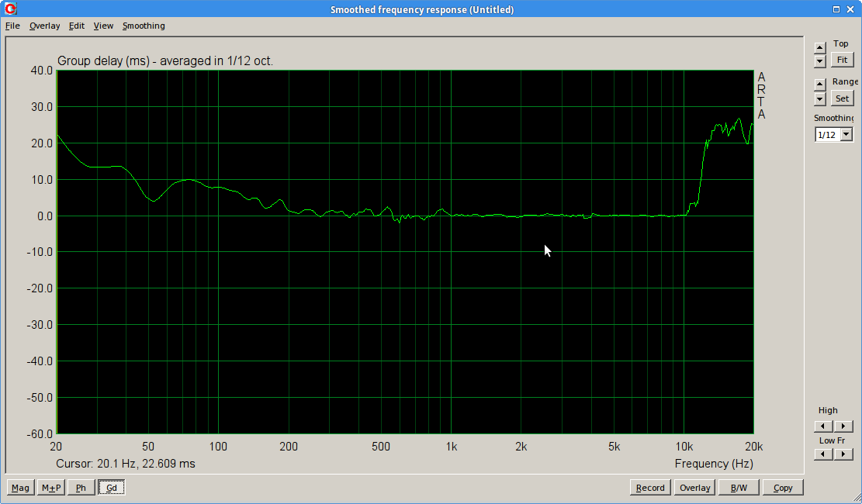Raise graph top with Top up arrow
The height and width of the screenshot is (504, 862).
pyautogui.click(x=819, y=48)
